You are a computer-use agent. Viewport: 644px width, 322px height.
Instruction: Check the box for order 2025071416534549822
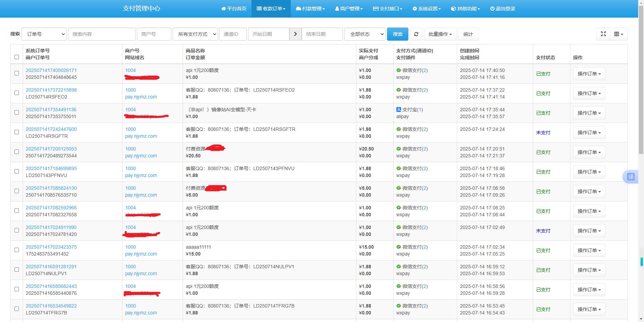coord(17,309)
